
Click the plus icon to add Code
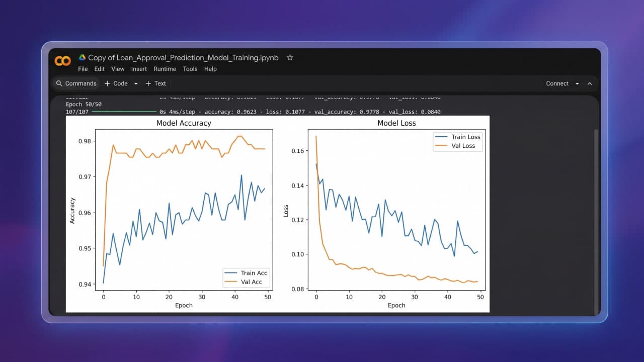[107, 83]
